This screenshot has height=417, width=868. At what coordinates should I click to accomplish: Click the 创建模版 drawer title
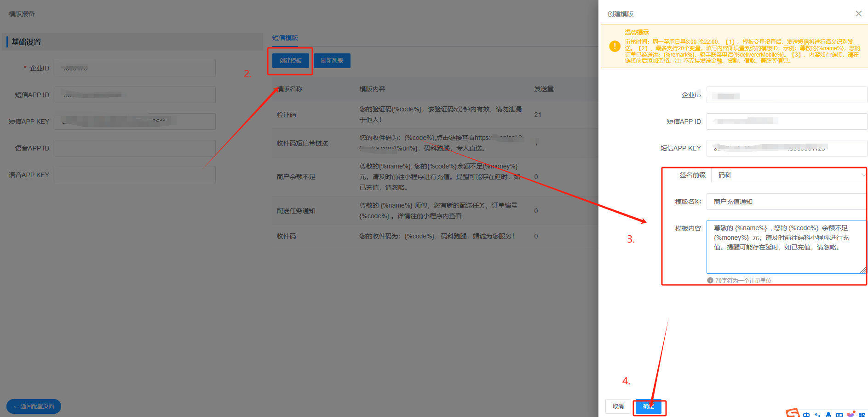pyautogui.click(x=621, y=14)
